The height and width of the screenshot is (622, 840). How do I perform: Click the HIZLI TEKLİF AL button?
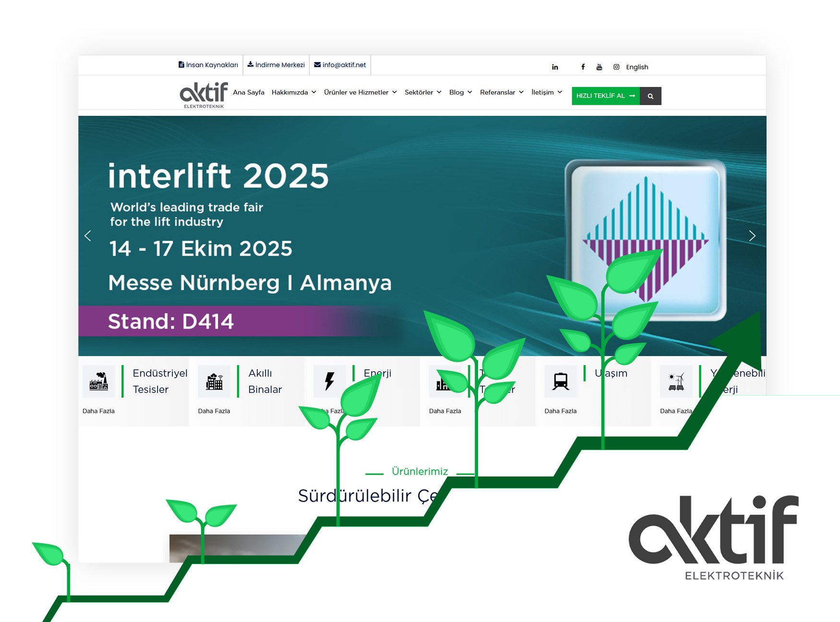[606, 96]
